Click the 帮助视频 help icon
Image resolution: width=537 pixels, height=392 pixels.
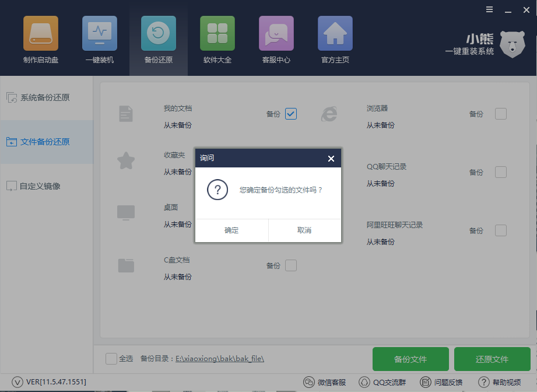(483, 381)
